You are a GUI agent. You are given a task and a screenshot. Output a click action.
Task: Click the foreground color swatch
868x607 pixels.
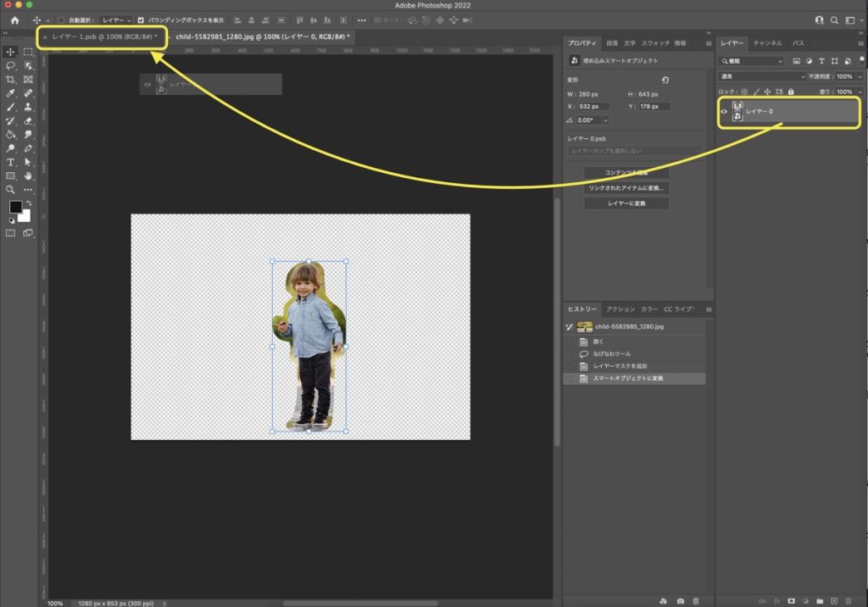pyautogui.click(x=15, y=207)
